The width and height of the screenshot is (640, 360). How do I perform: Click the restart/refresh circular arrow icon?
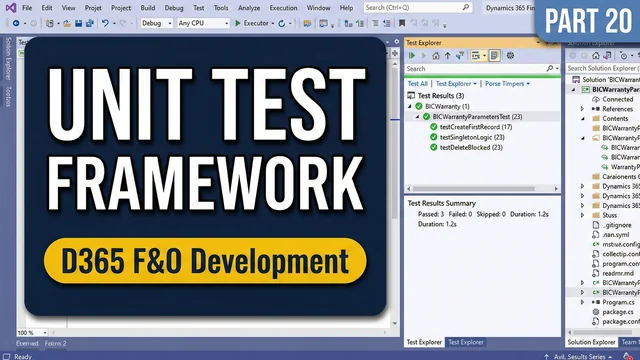[x=282, y=24]
